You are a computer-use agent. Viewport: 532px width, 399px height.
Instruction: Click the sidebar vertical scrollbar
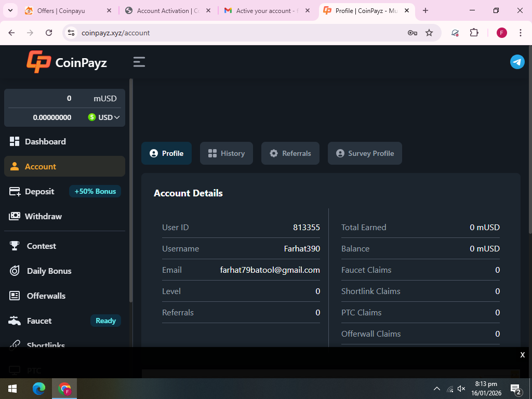tap(131, 190)
